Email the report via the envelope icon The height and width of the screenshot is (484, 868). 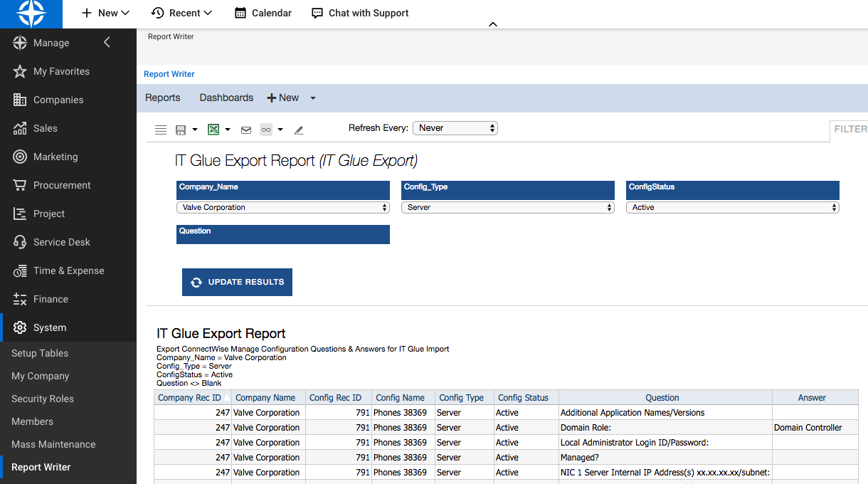tap(245, 130)
